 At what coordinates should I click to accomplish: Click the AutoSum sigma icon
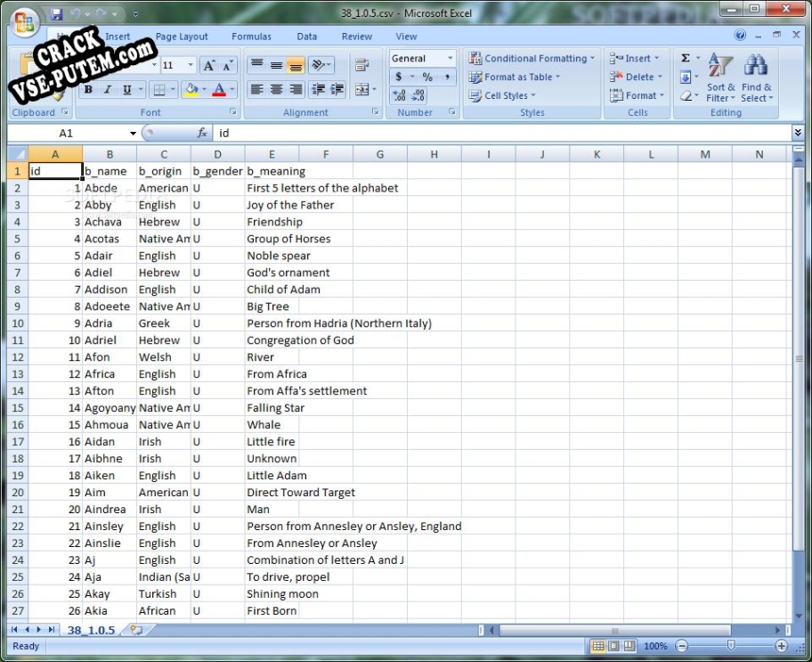[x=686, y=58]
